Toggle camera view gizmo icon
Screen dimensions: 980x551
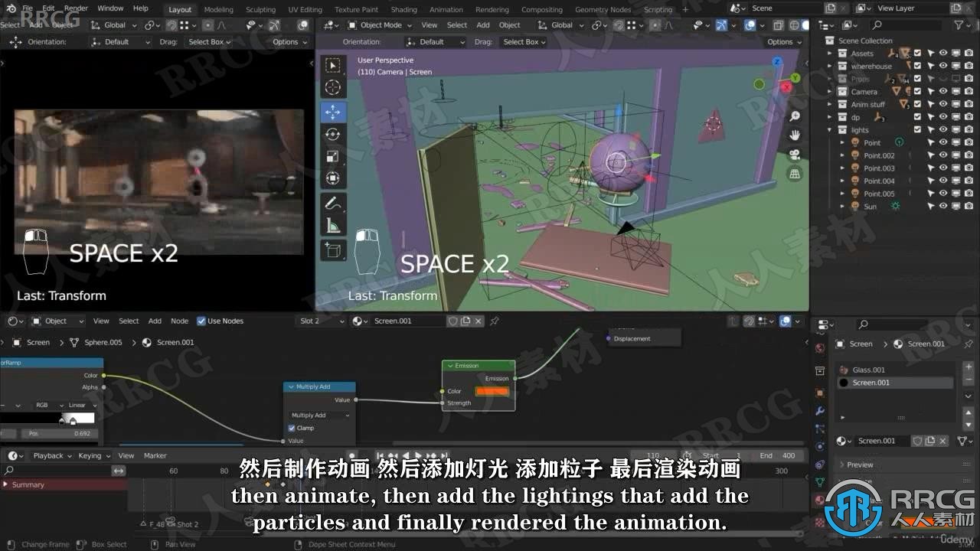[795, 155]
